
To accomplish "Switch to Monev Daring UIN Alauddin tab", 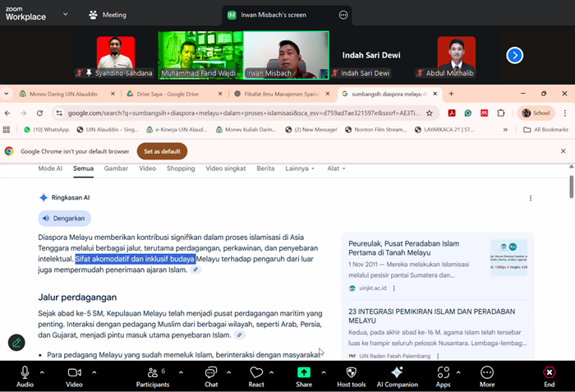I will coord(63,94).
